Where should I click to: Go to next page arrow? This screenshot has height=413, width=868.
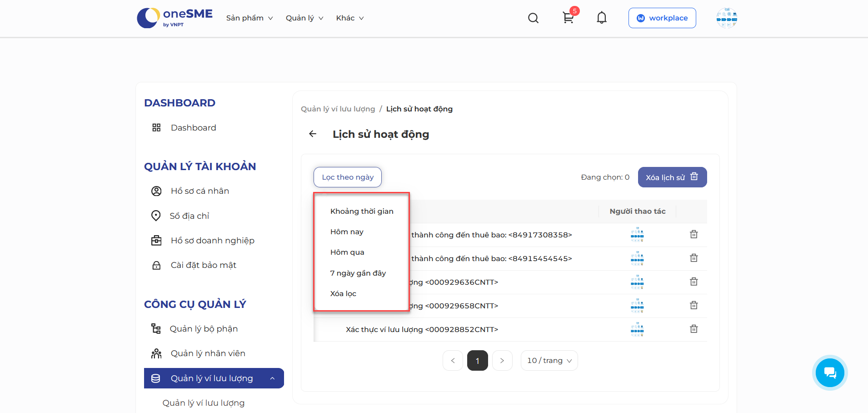pyautogui.click(x=502, y=360)
